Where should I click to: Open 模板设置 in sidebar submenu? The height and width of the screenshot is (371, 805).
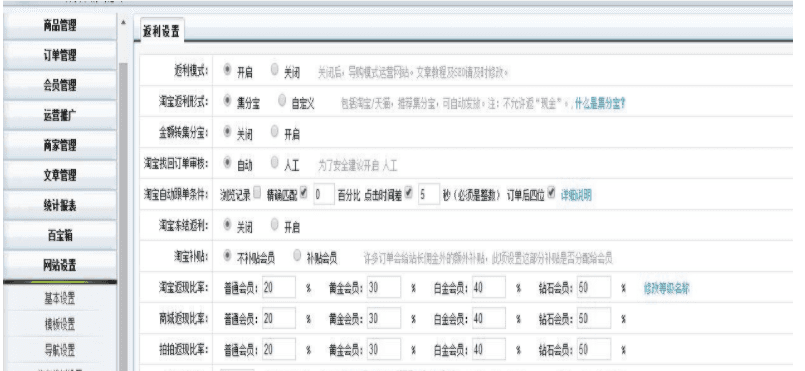point(60,324)
